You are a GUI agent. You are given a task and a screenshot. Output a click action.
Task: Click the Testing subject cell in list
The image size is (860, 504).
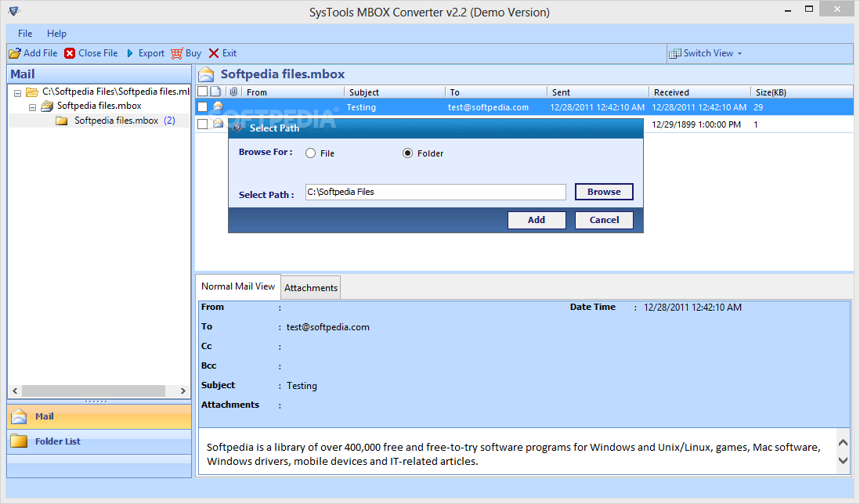361,107
